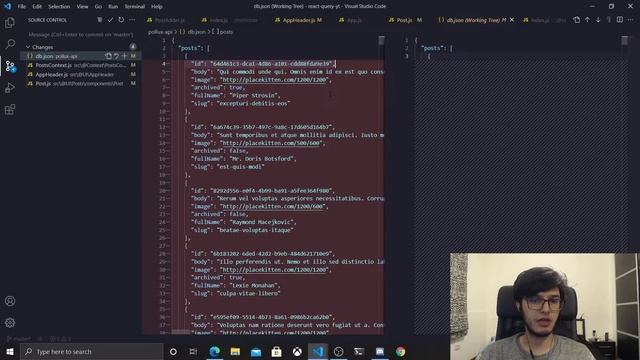
Task: Open file icon on db.json row
Action: 108,56
